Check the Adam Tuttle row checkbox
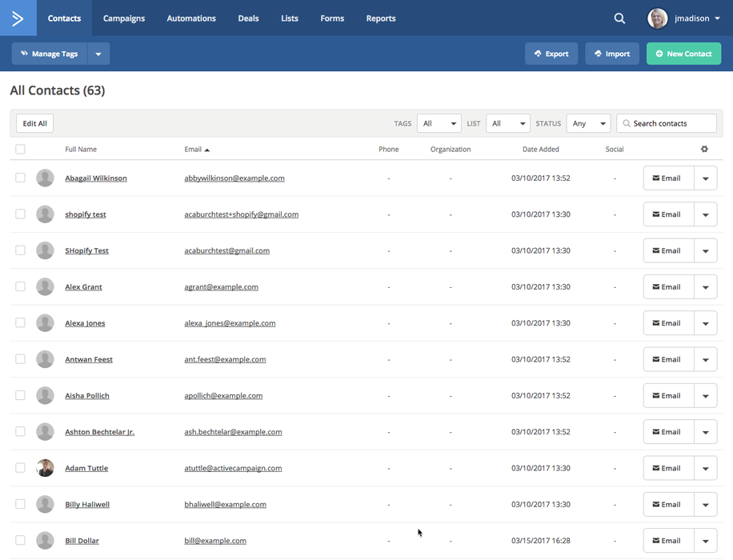 point(20,467)
